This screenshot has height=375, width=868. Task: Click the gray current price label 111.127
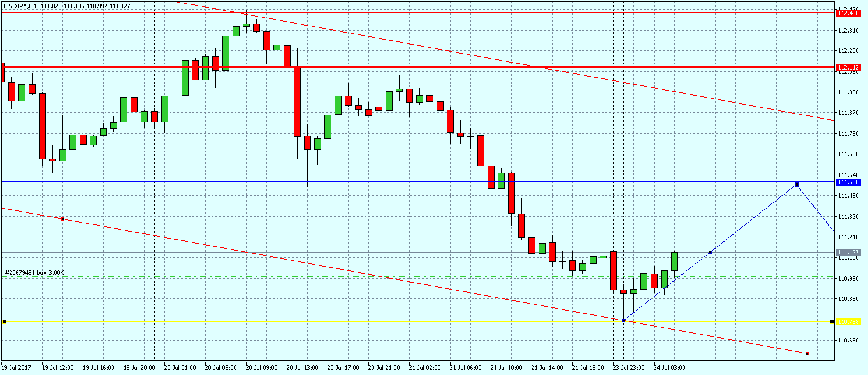(x=848, y=253)
